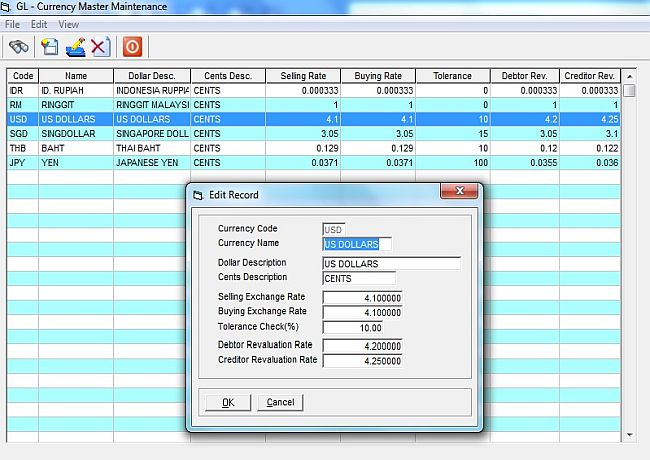Open the View menu
The width and height of the screenshot is (650, 460).
coord(68,24)
